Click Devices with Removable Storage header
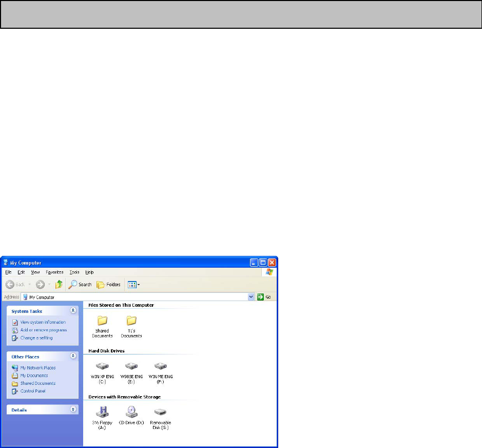Screen dimensions: 482x448 point(125,397)
